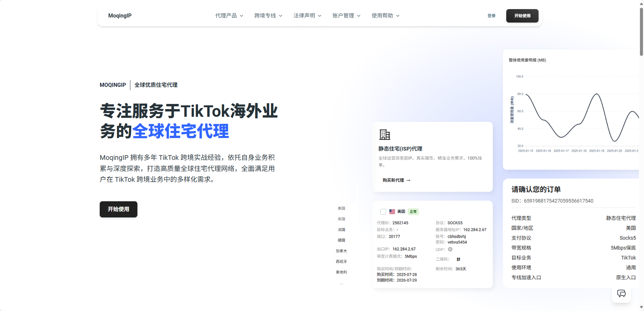Click the UDP status icon on proxy card
This screenshot has height=311, width=644.
point(450,249)
